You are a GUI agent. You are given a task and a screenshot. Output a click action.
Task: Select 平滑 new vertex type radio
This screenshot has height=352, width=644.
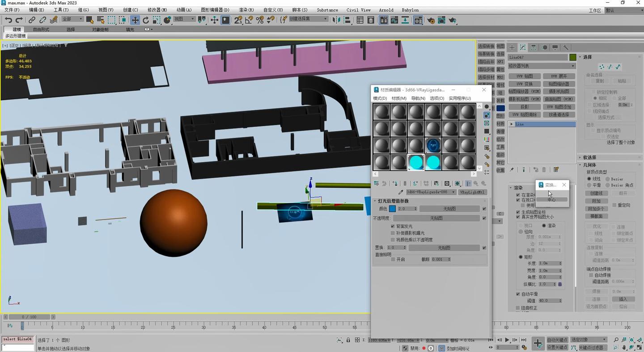pos(589,185)
